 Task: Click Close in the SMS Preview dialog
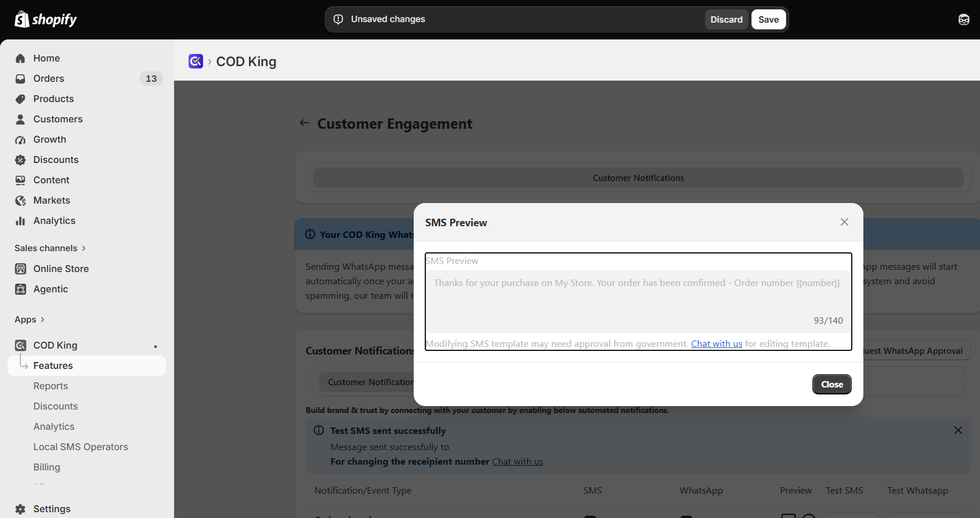tap(832, 384)
